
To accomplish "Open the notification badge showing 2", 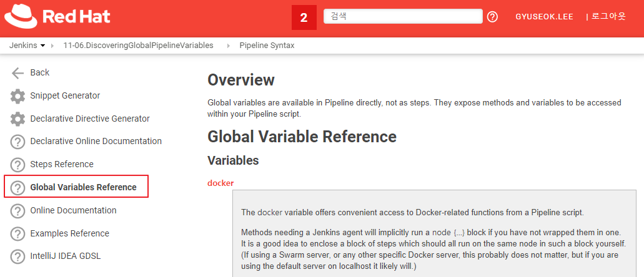I will pyautogui.click(x=304, y=17).
